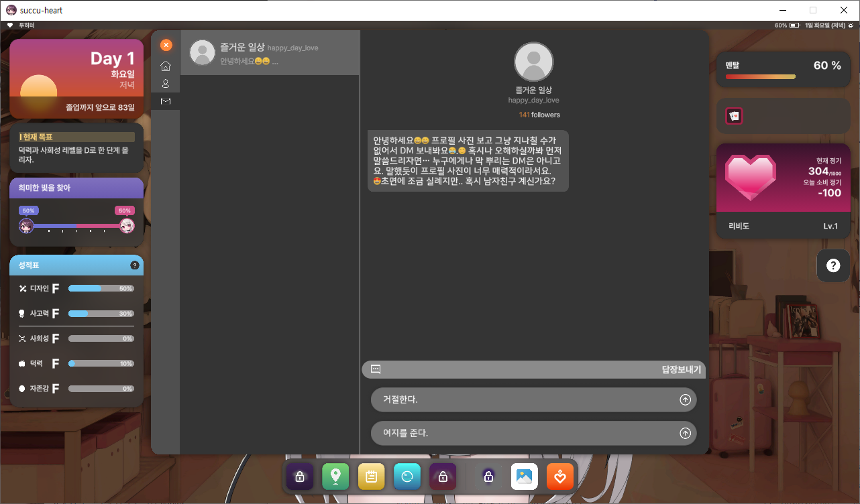Screen dimensions: 860x504
Task: Click the 141 followers link
Action: (x=539, y=115)
